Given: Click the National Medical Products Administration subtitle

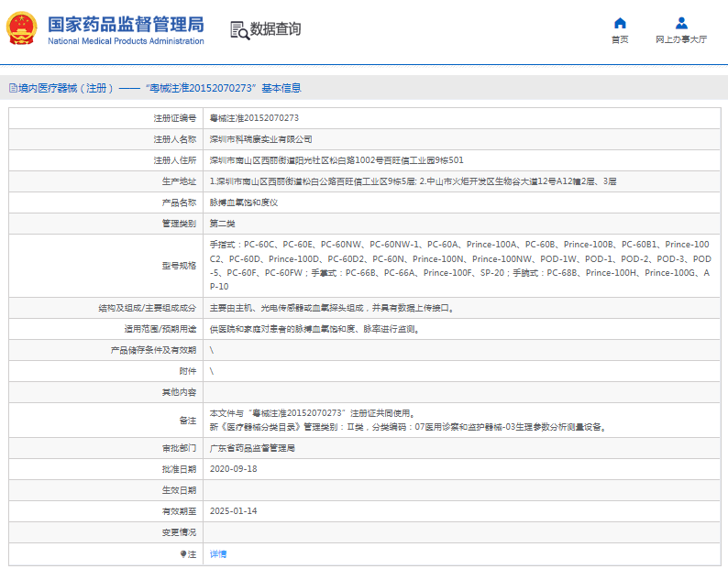Looking at the screenshot, I should coord(126,41).
